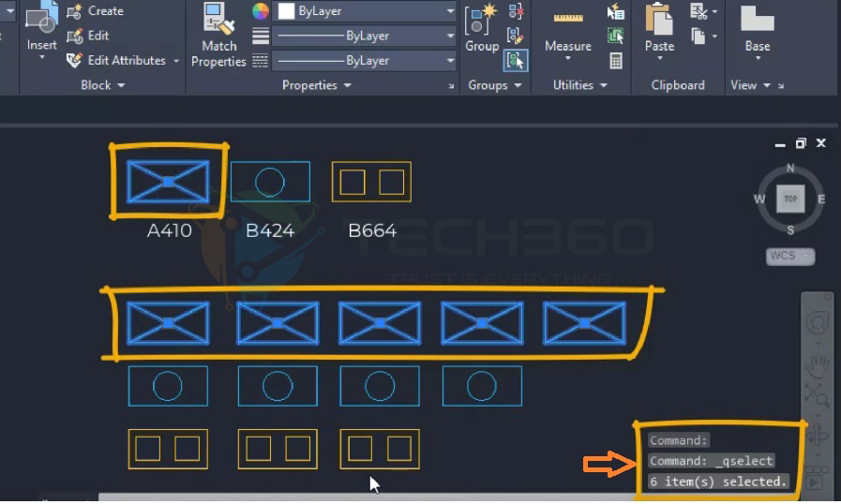This screenshot has width=841, height=504.
Task: Click Edit Attributes button
Action: pyautogui.click(x=116, y=60)
